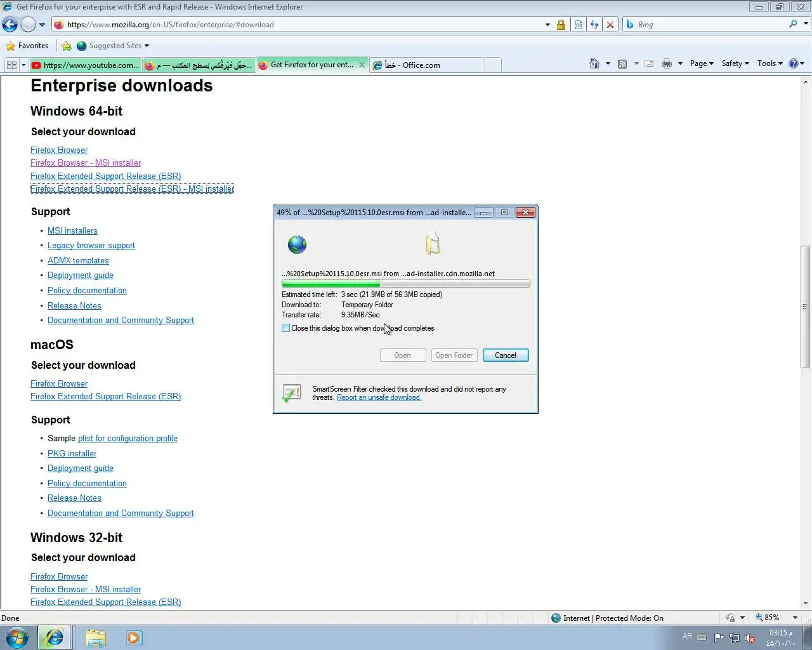Click the Internet Protected Mode zone status

[607, 618]
